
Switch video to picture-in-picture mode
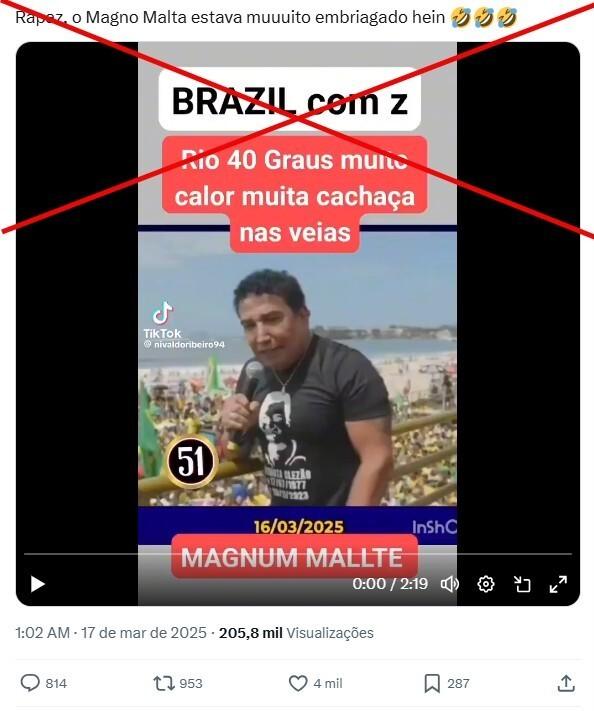522,584
